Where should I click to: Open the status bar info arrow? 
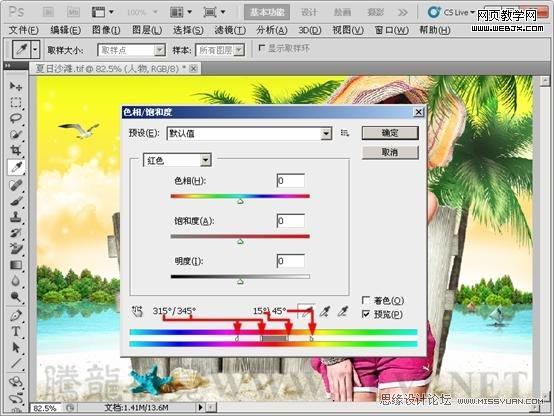[201, 408]
